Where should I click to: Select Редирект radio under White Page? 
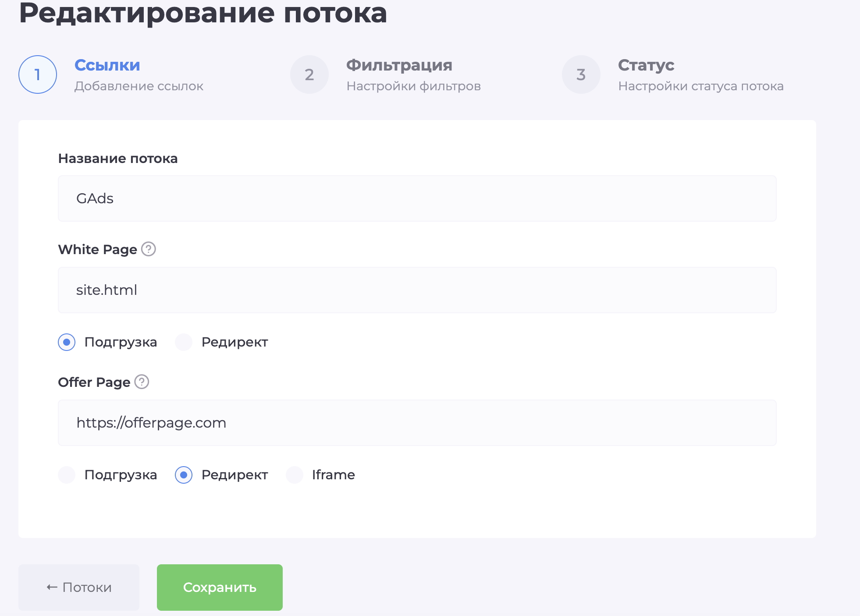coord(184,342)
